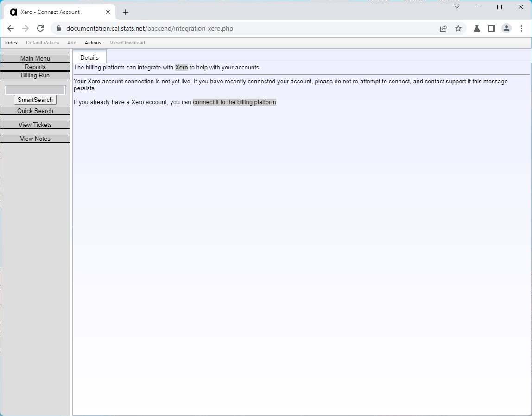Open a new browser tab

[x=126, y=12]
